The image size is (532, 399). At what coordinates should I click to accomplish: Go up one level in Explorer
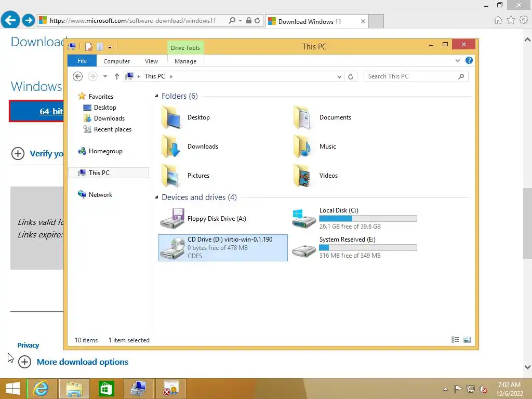(x=117, y=76)
